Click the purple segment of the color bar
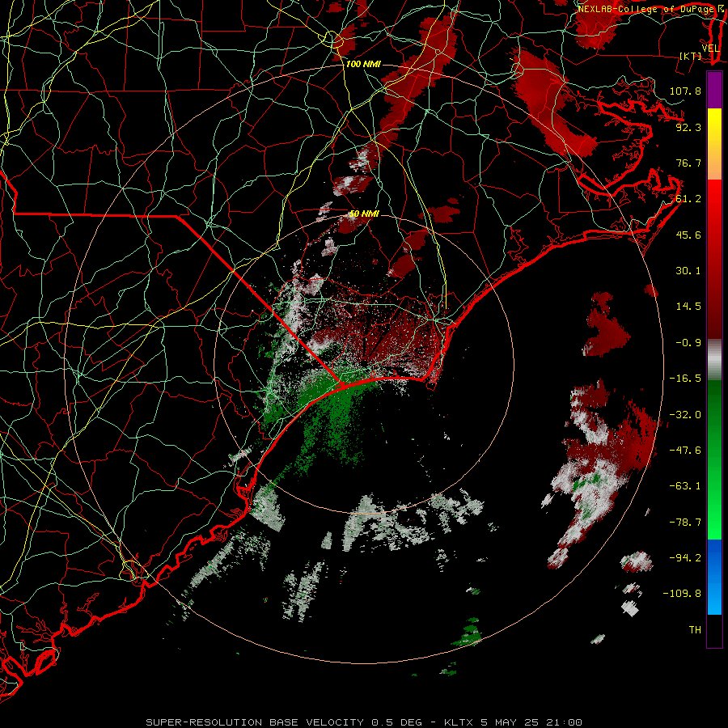 tap(714, 91)
